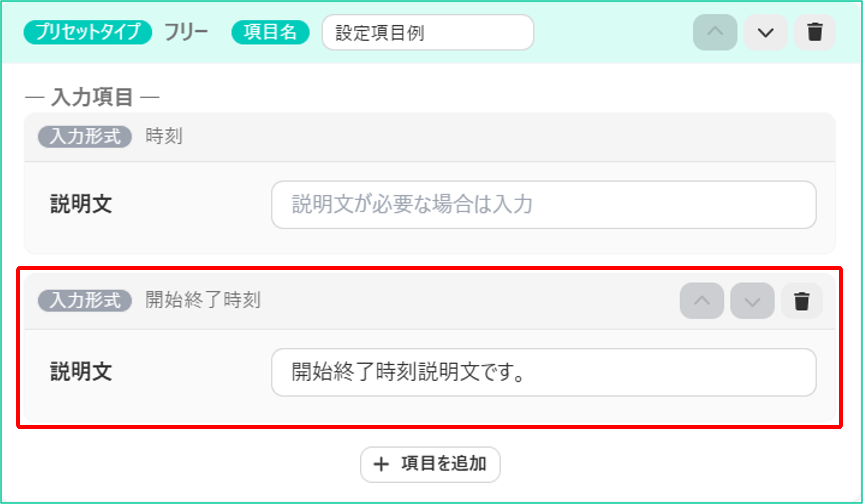Focus the 項目名 field containing 設定項目例

[428, 32]
